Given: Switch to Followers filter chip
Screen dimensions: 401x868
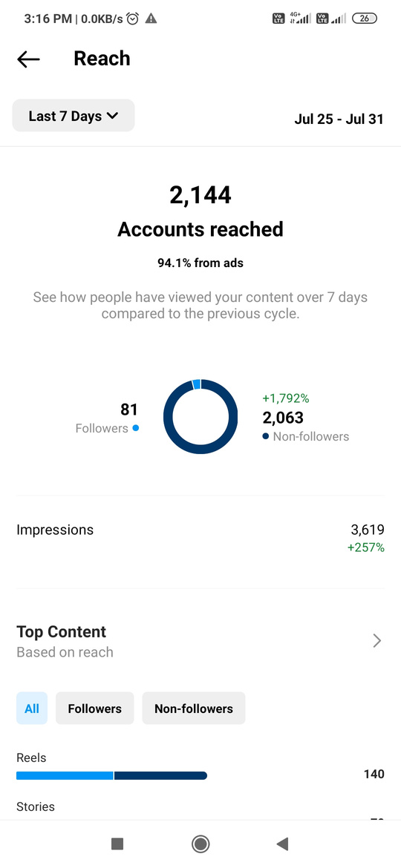Looking at the screenshot, I should tap(95, 708).
